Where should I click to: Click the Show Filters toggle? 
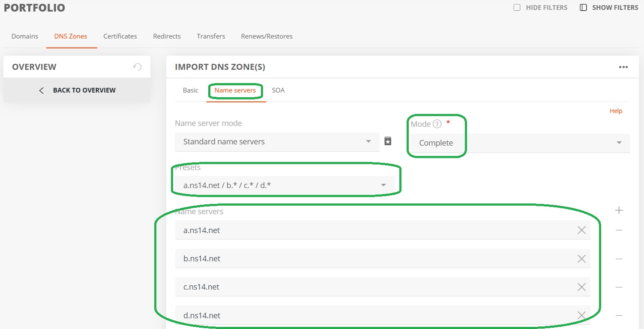click(609, 7)
